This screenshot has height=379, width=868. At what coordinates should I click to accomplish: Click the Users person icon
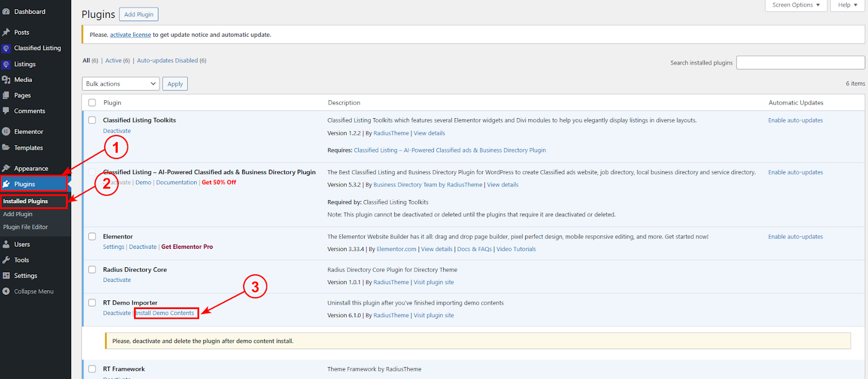tap(6, 245)
